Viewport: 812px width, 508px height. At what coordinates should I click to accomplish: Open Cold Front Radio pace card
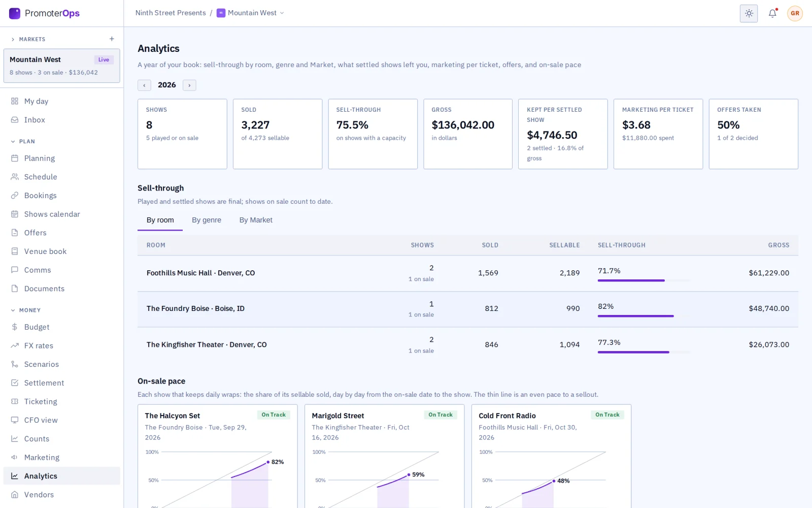(551, 456)
